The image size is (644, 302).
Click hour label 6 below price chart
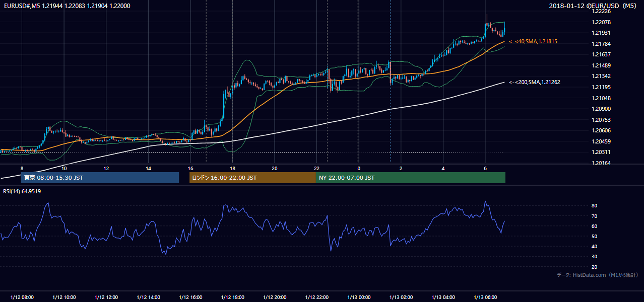point(485,168)
